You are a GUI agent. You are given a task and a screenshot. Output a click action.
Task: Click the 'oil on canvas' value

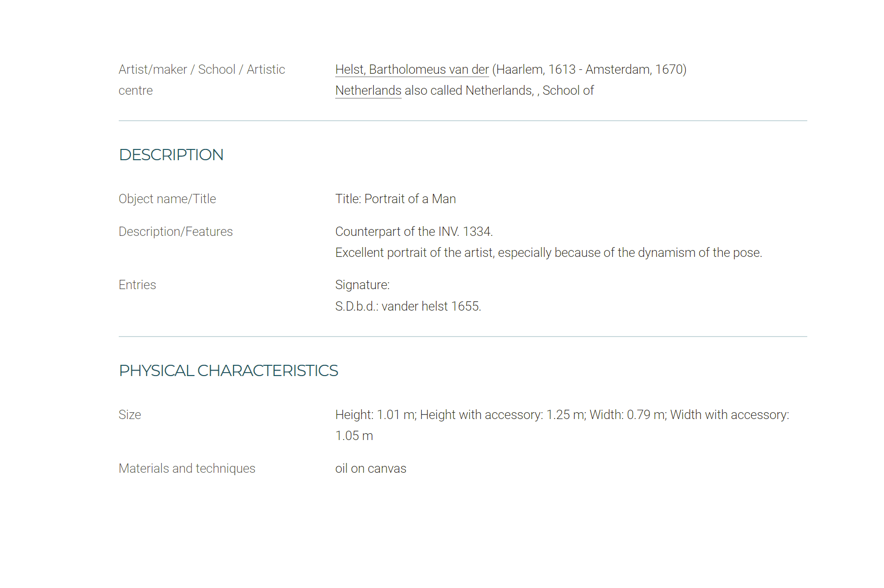pos(371,468)
